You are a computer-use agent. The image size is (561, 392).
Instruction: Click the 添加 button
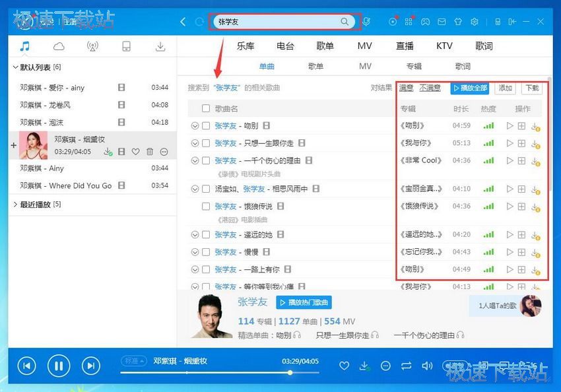(505, 88)
